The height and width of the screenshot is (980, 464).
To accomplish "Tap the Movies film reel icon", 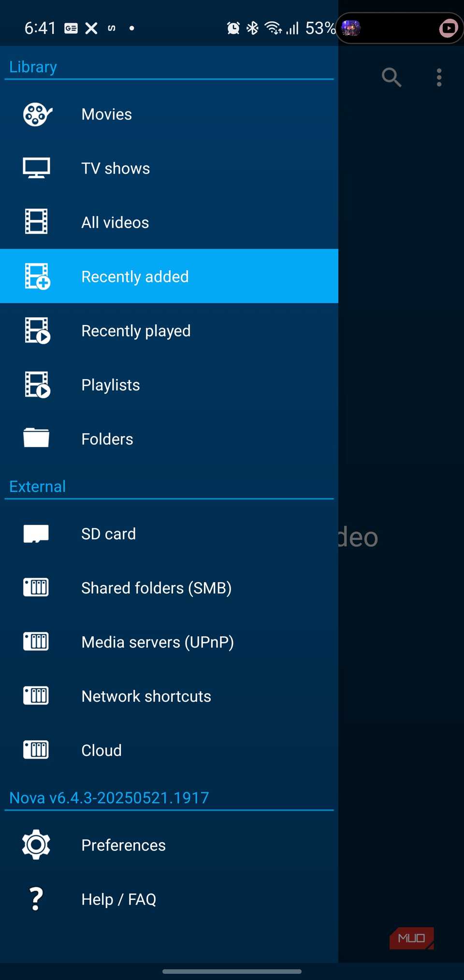I will 37,115.
